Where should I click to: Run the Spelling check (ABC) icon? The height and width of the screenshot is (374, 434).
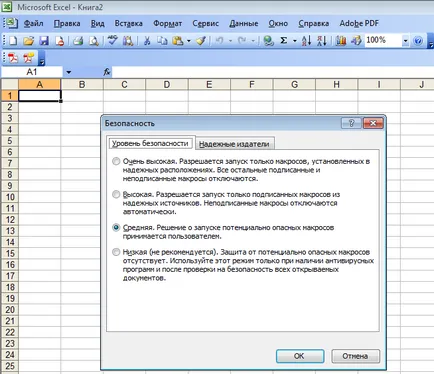(113, 41)
